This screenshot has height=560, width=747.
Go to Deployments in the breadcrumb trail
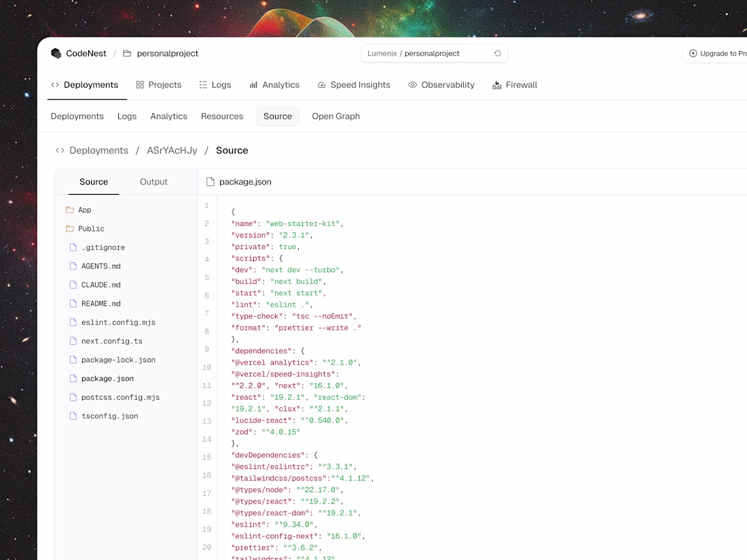(x=98, y=151)
